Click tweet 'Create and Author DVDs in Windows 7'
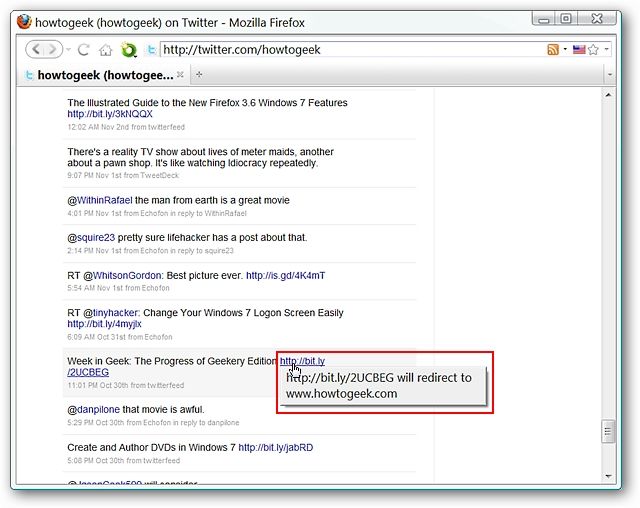Image resolution: width=640 pixels, height=508 pixels. pos(151,448)
